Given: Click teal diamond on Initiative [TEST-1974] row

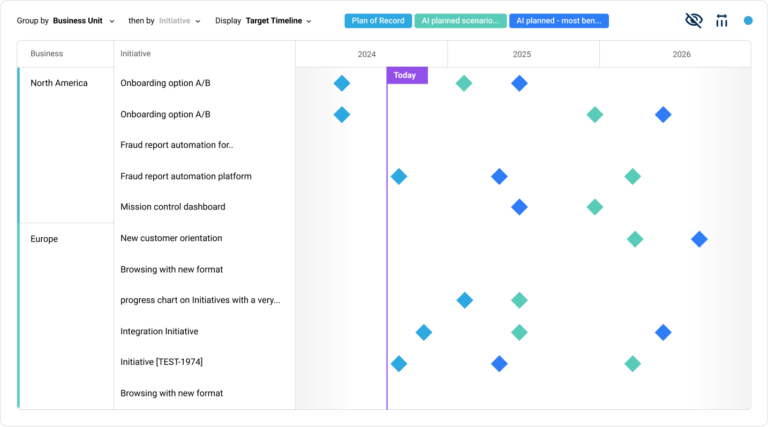Looking at the screenshot, I should point(632,364).
